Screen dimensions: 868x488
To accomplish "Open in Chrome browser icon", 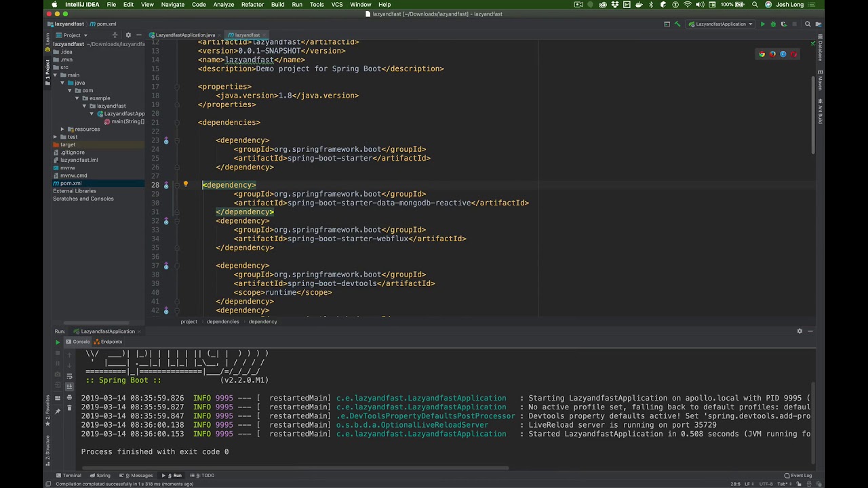I will (762, 54).
